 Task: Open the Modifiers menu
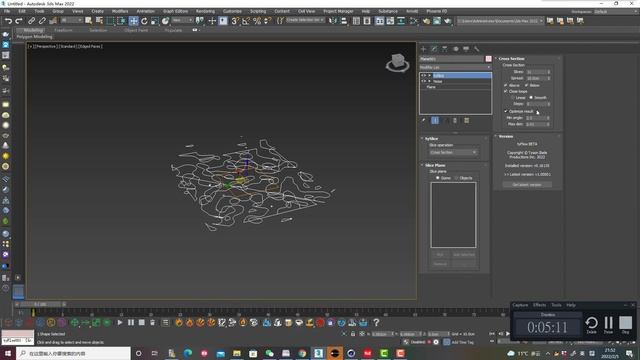120,11
